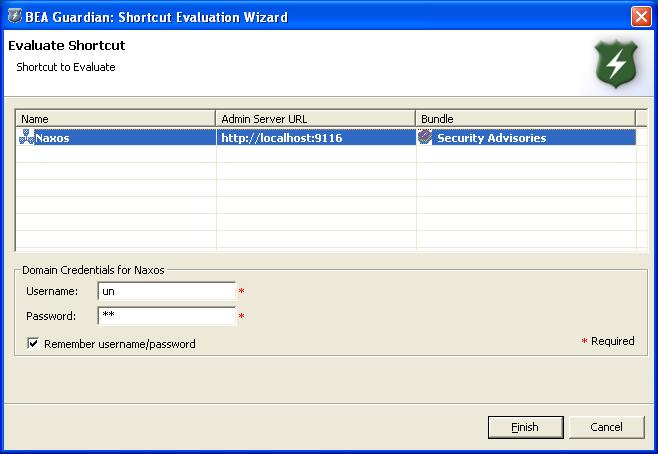Viewport: 658px width, 454px height.
Task: Click the Security Advisories bundle icon
Action: pyautogui.click(x=425, y=137)
